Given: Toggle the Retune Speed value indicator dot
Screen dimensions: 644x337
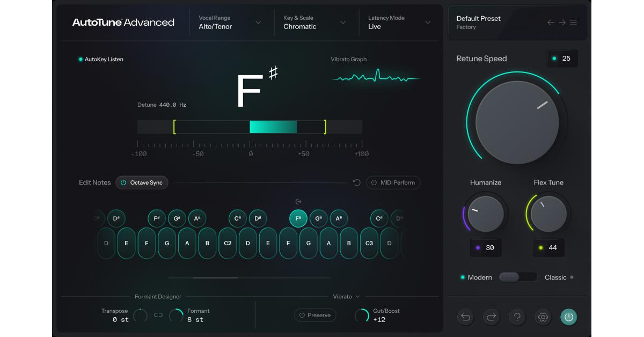Looking at the screenshot, I should (x=554, y=58).
